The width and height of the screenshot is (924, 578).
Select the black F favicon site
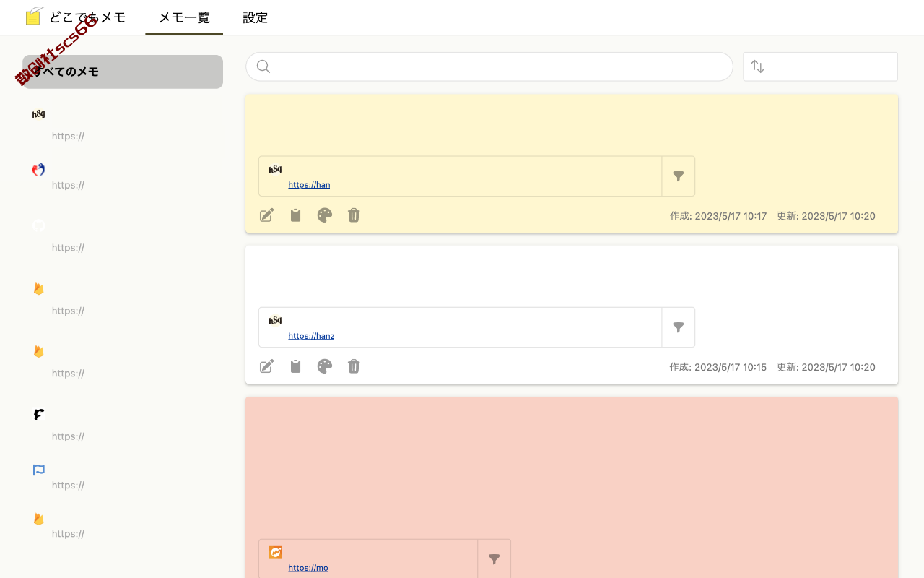(x=123, y=425)
